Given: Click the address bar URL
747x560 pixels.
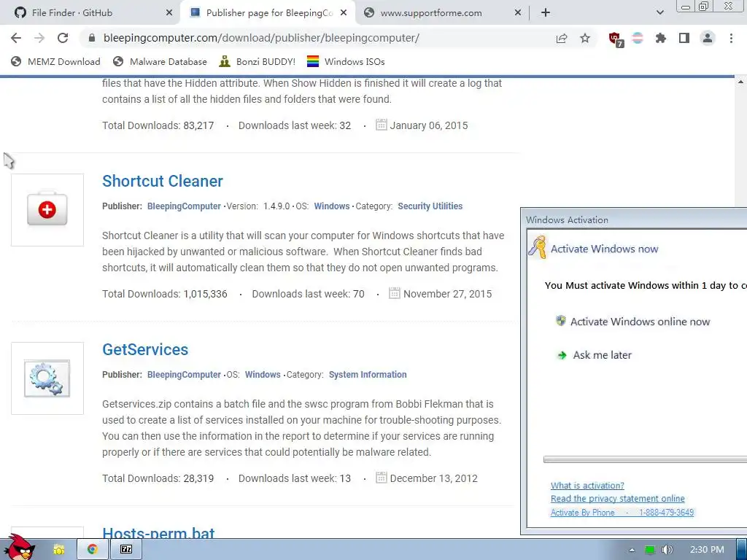Looking at the screenshot, I should click(x=261, y=38).
